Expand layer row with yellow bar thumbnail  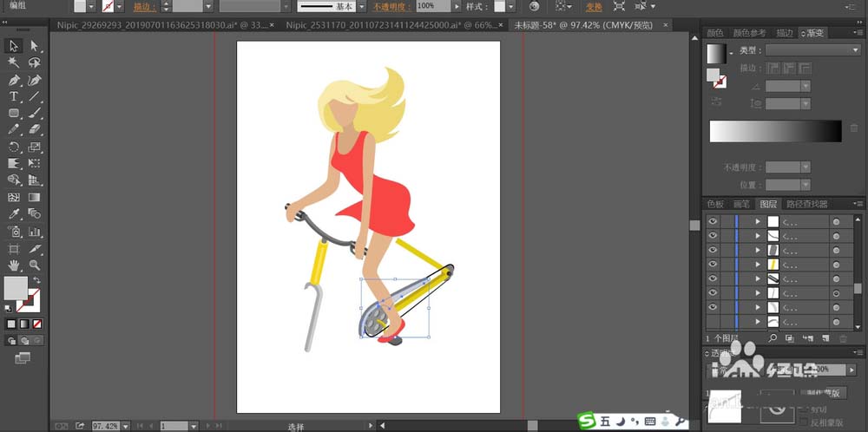(758, 265)
